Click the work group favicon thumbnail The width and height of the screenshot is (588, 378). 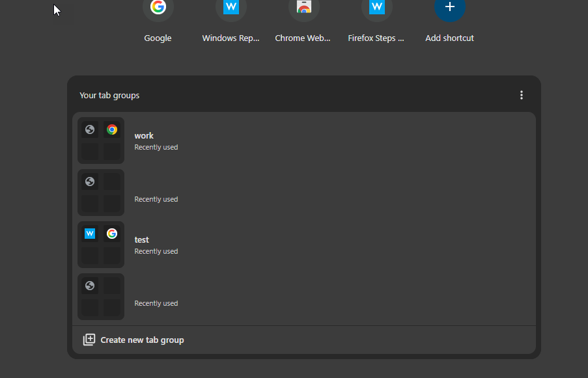pyautogui.click(x=101, y=141)
